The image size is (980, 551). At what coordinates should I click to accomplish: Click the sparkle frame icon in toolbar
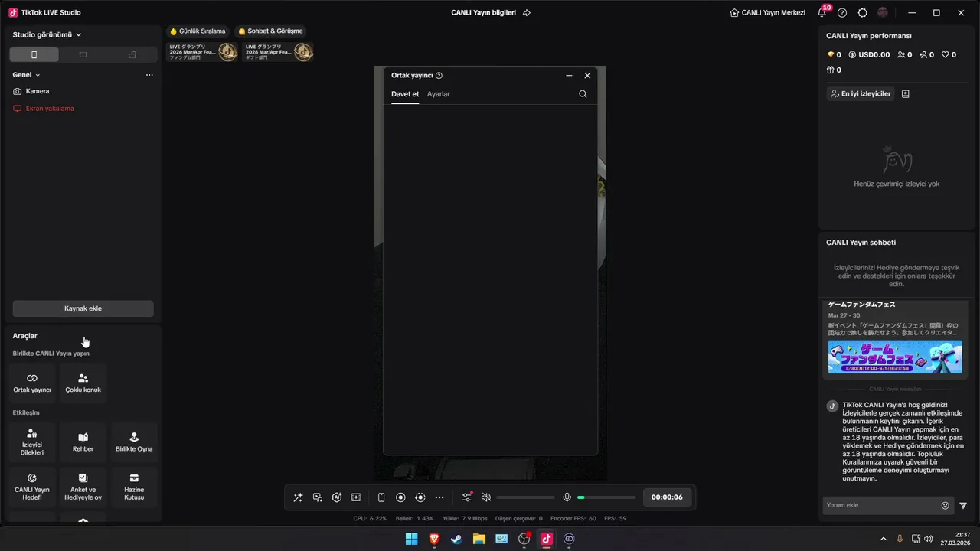tap(356, 497)
